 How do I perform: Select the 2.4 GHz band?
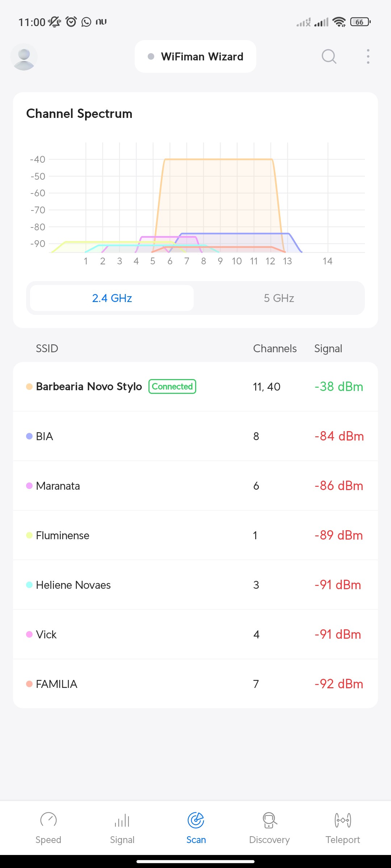112,298
